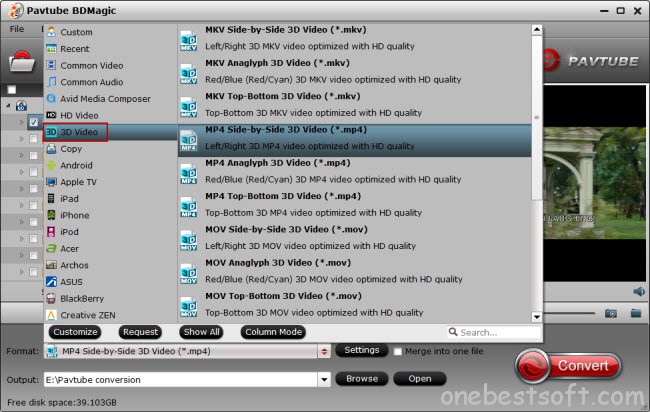Viewport: 650px width, 412px height.
Task: Click the Output path field
Action: 181,379
